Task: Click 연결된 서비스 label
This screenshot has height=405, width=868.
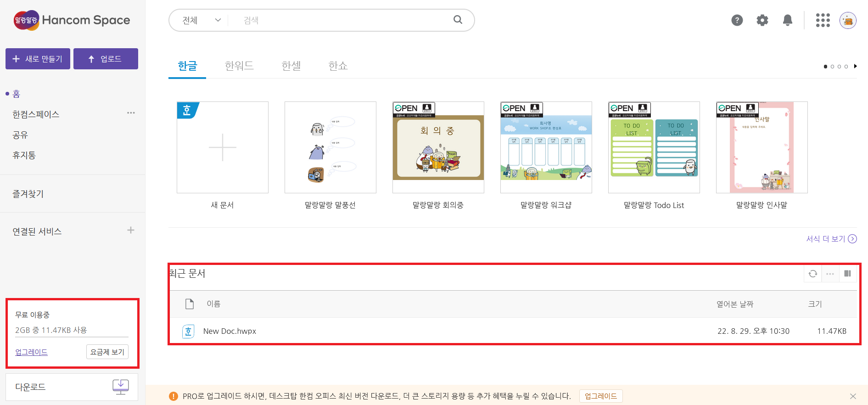Action: coord(37,231)
